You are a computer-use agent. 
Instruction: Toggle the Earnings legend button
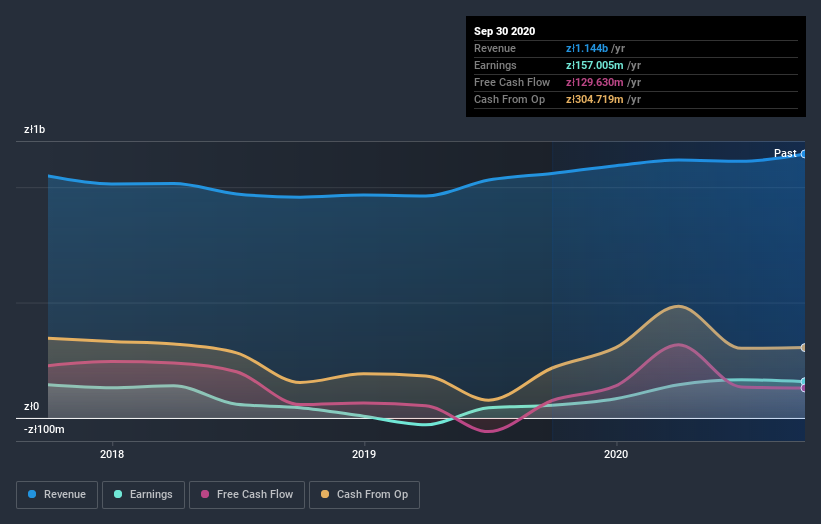pos(143,495)
